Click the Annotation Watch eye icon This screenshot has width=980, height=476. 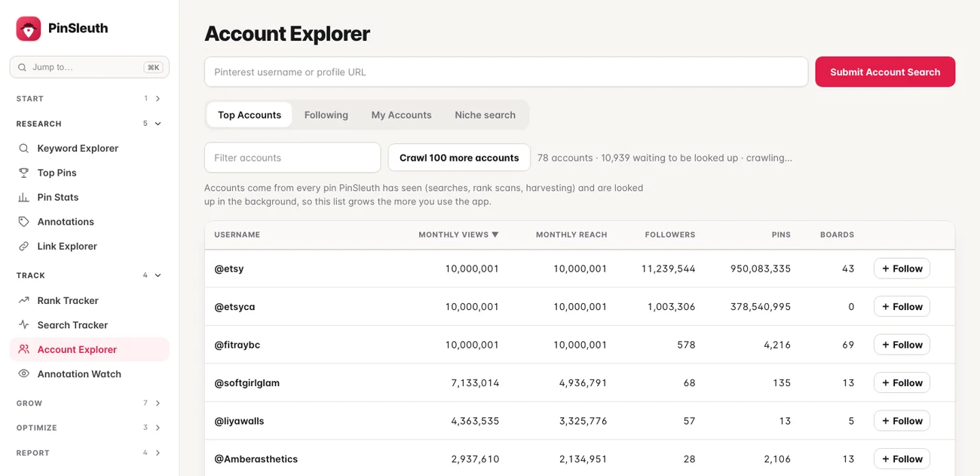tap(24, 374)
